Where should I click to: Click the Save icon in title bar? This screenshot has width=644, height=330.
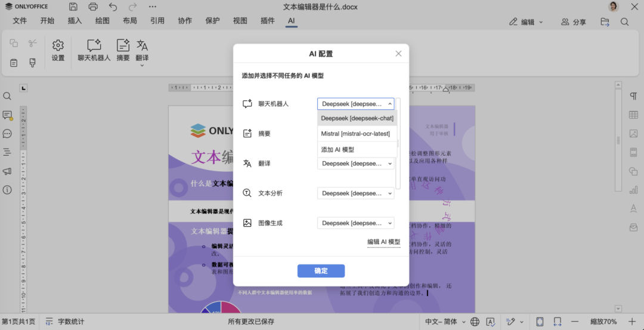pos(73,7)
